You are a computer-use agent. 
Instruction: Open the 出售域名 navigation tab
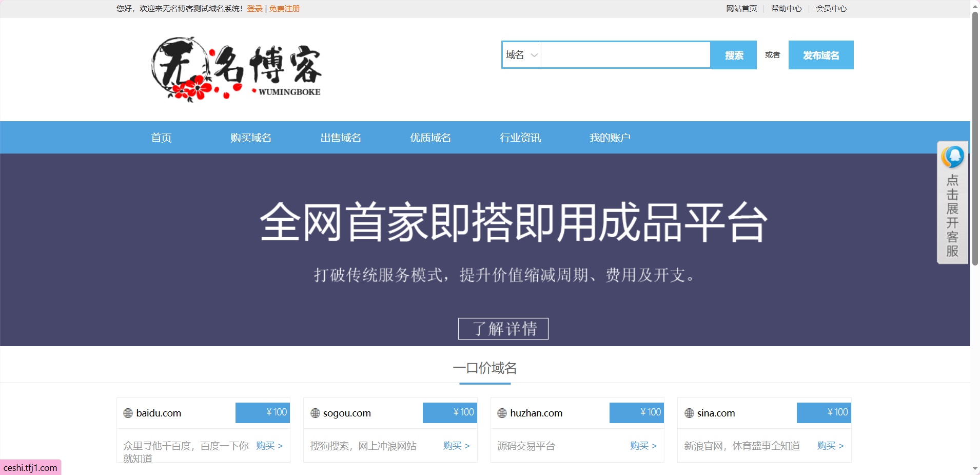[x=340, y=137]
